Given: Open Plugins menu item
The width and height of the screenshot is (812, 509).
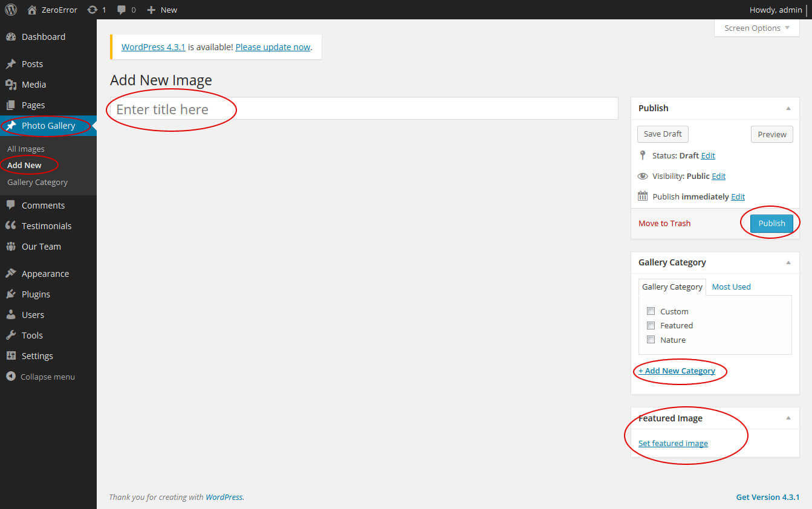Looking at the screenshot, I should tap(48, 294).
